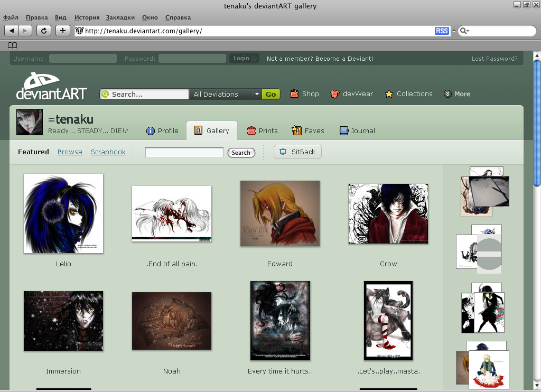Open the second sidebar gallery folder stack

[x=479, y=249]
